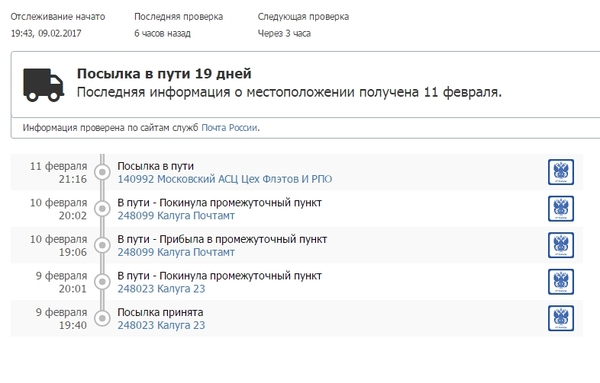Click Russian Post logo in 9 февраля 19:40 row
The image size is (600, 383).
tap(561, 318)
